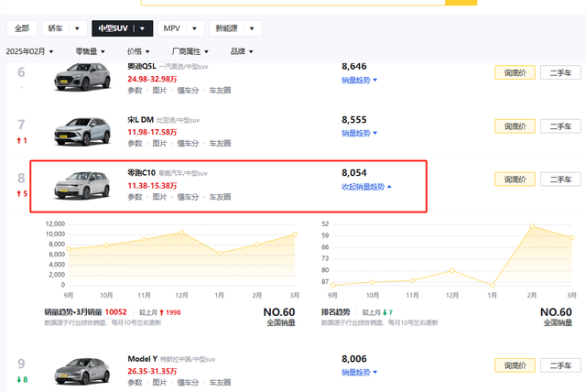Open the Model Y model title
The width and height of the screenshot is (586, 392).
coord(143,359)
